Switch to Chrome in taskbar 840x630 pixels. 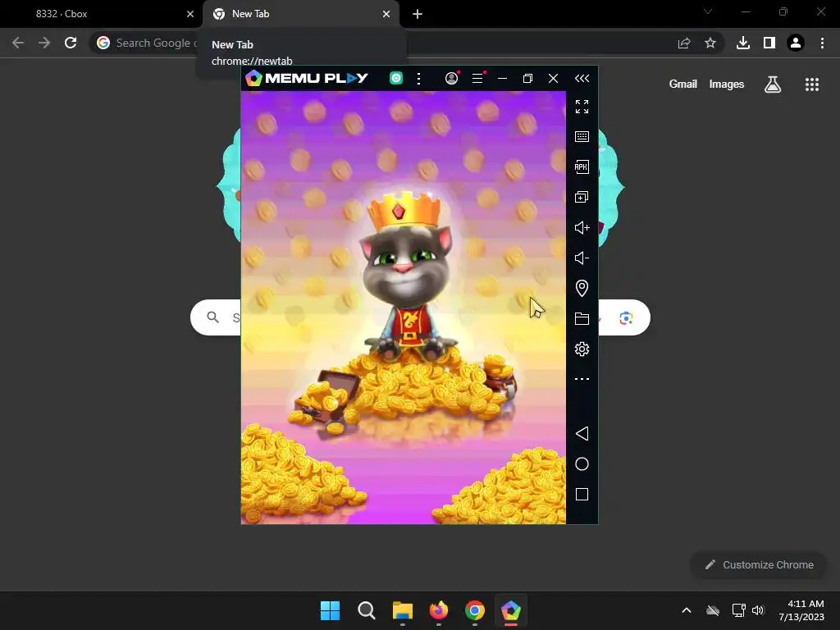pos(475,610)
